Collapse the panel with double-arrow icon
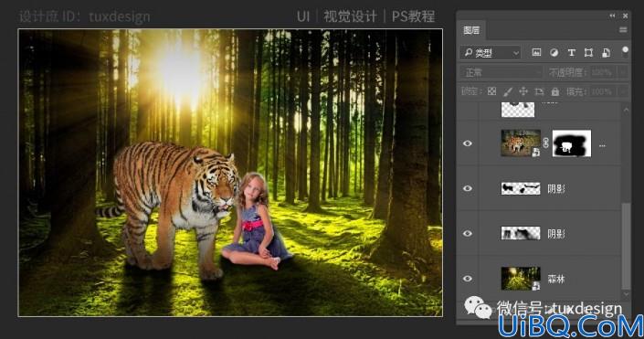 612,16
